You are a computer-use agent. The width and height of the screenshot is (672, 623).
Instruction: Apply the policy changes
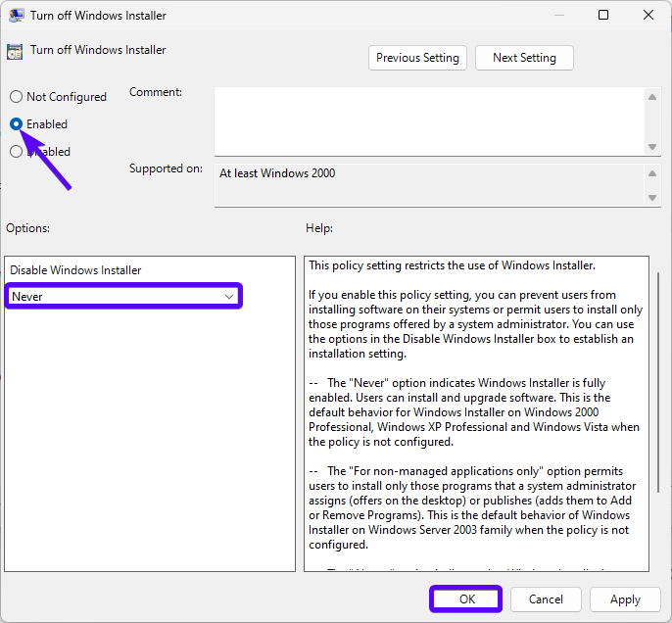click(625, 599)
